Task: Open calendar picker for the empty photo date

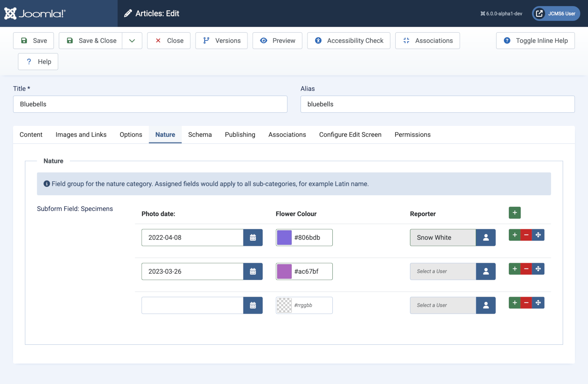Action: [253, 305]
